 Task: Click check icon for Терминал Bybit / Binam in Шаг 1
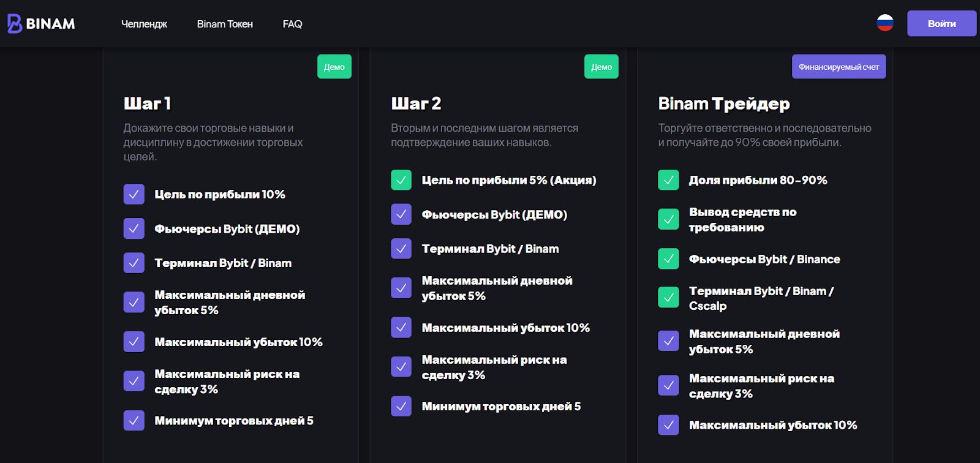pyautogui.click(x=134, y=263)
